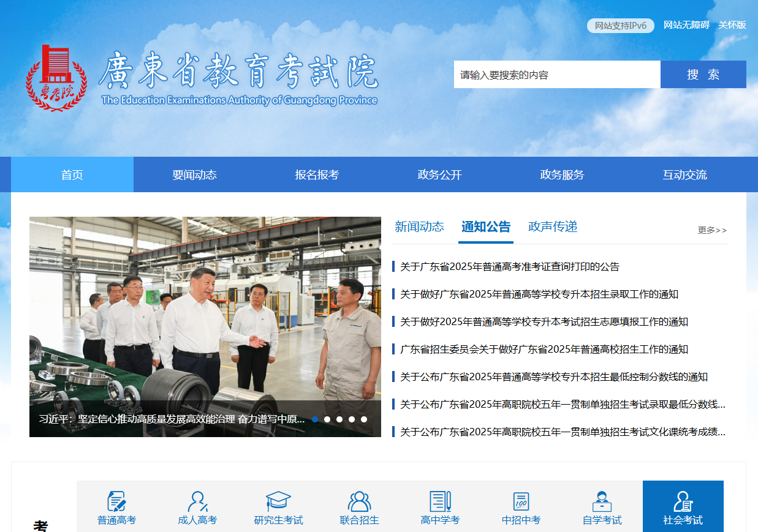Click the 更多>> link
758x532 pixels.
click(x=712, y=230)
